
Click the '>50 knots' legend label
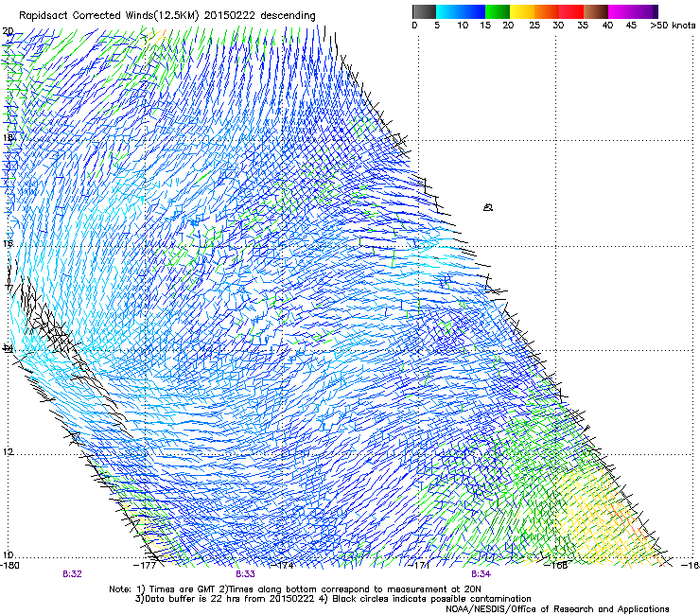[673, 26]
